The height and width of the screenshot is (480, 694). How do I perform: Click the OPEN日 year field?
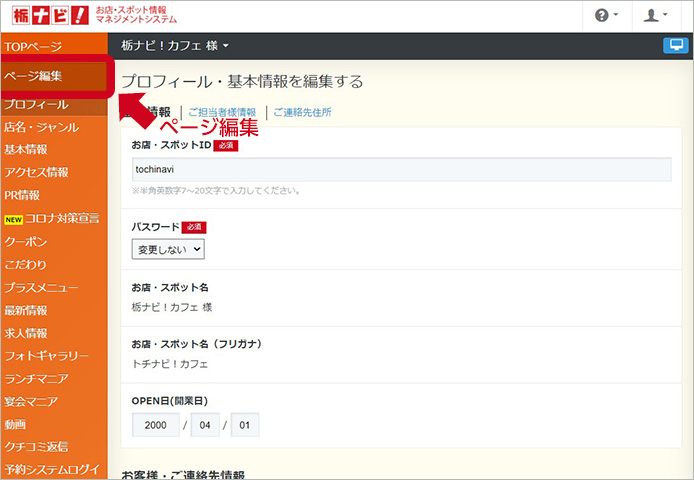point(155,425)
